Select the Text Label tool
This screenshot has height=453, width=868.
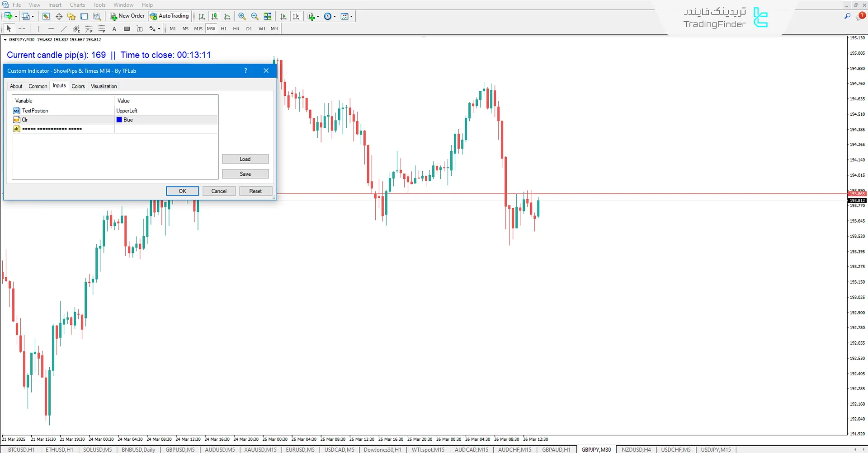140,28
